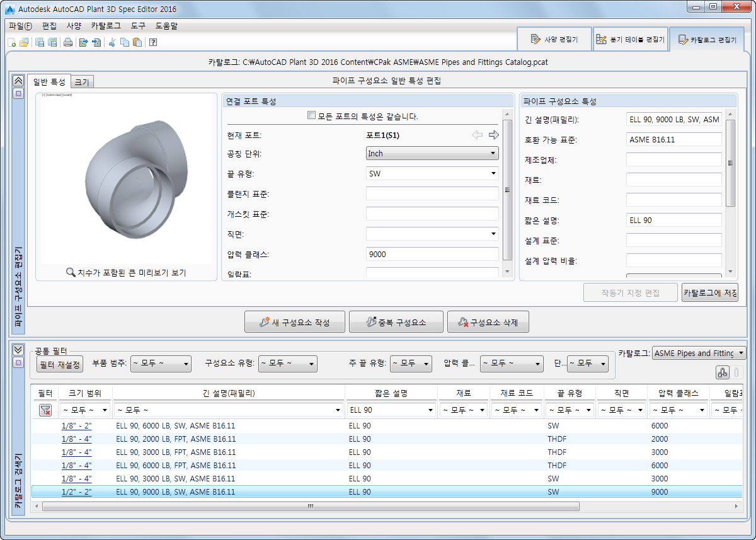
Task: Click the 새 구성요소 작성 button
Action: click(295, 322)
